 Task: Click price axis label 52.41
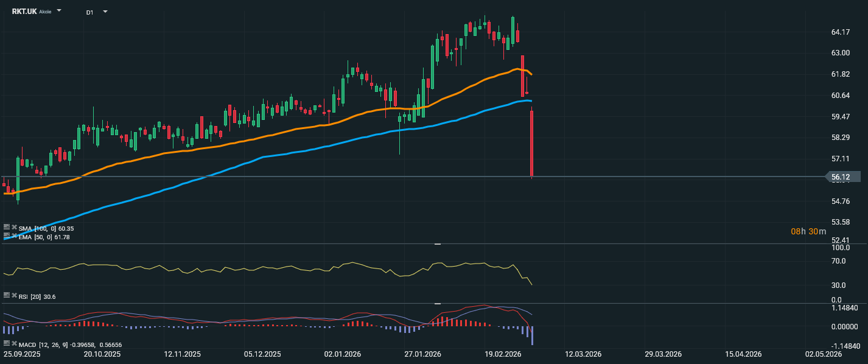coord(841,240)
